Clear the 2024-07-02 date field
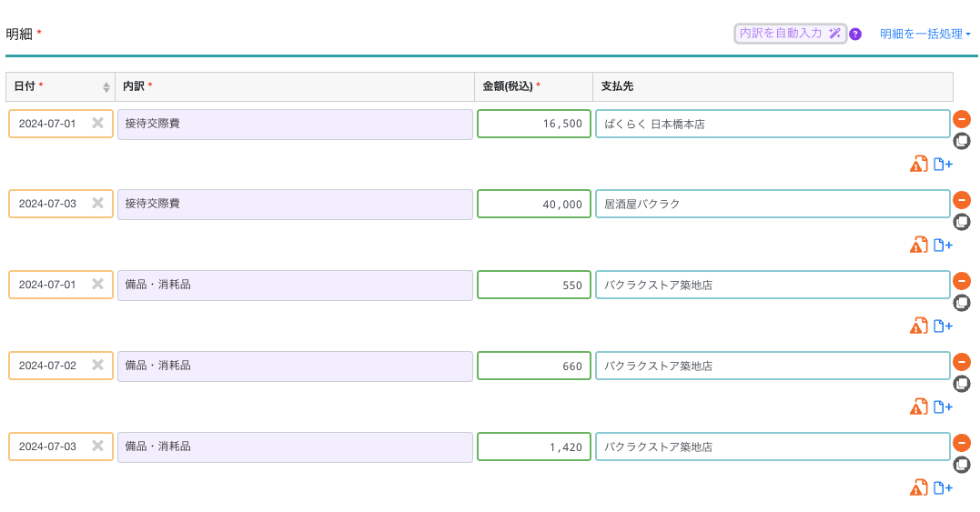The width and height of the screenshot is (980, 512). pos(97,366)
